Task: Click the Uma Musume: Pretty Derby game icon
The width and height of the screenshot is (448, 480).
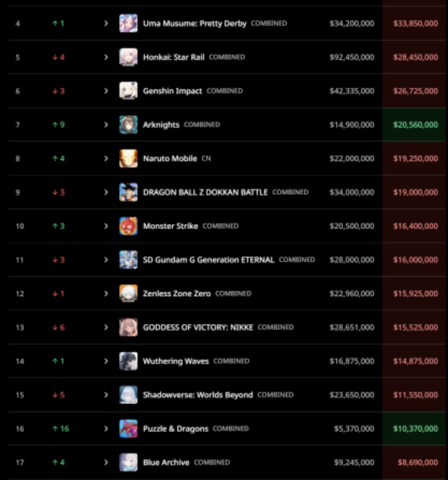Action: [128, 23]
